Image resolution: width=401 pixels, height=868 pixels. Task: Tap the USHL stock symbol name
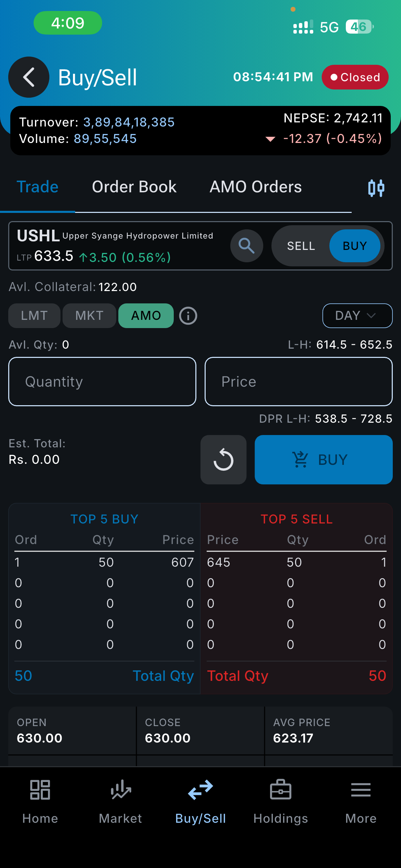click(x=38, y=236)
